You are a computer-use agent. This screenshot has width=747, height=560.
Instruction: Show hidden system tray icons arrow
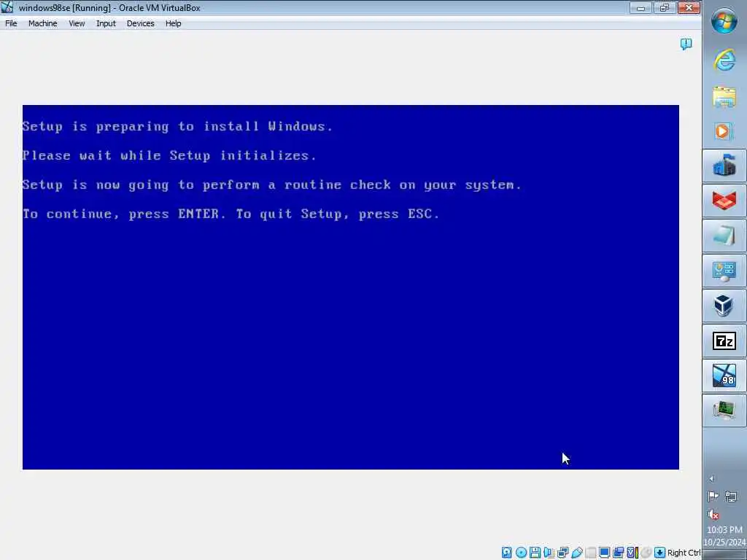[712, 478]
